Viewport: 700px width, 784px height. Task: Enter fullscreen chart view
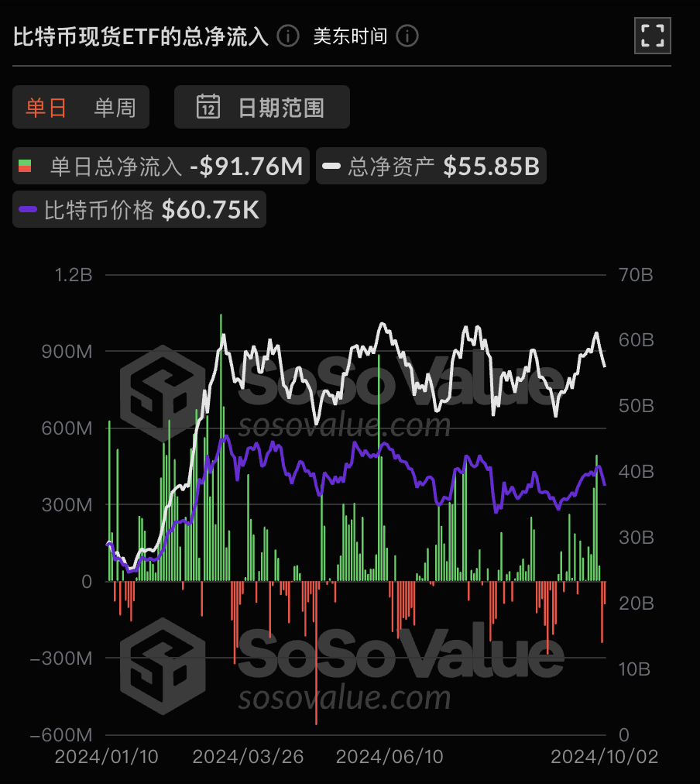652,36
